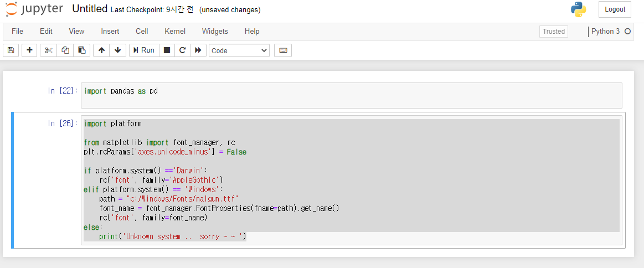Click the Jupyter logo
Viewport: 644px width, 268px height.
coord(34,9)
